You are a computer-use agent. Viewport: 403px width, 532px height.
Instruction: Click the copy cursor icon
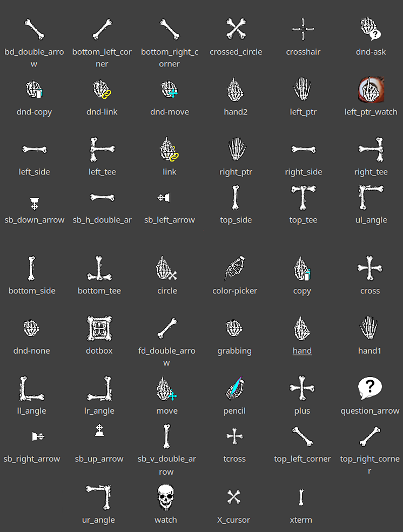[x=302, y=268]
